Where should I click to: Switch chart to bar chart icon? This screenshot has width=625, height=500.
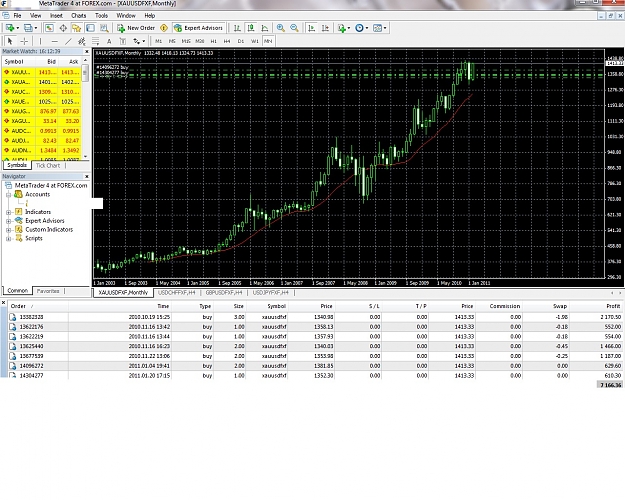237,28
